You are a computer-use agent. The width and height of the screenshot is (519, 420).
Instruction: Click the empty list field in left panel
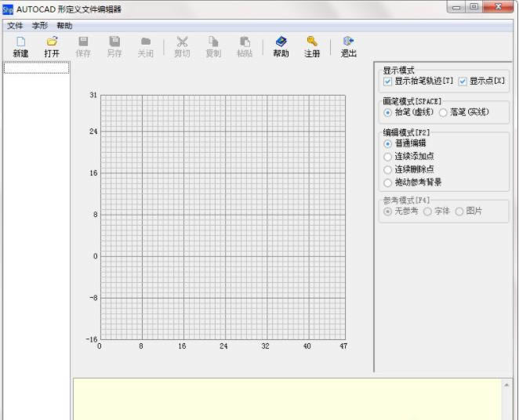point(36,68)
